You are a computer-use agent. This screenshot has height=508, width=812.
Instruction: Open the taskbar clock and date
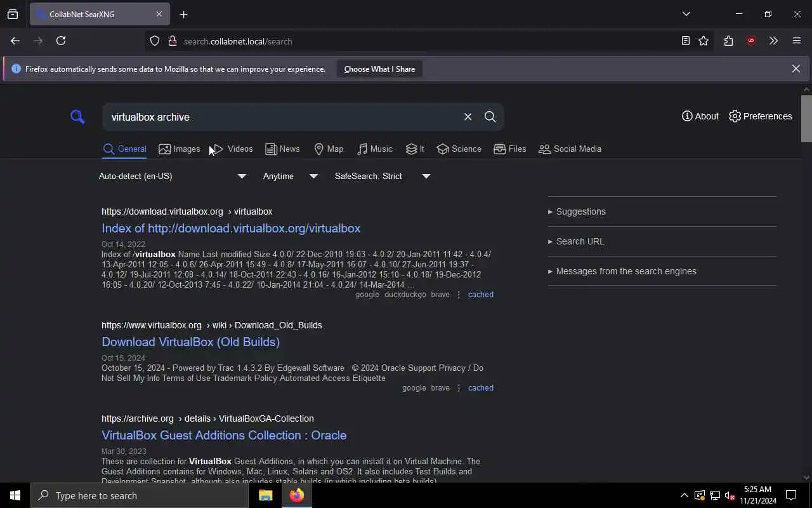click(757, 495)
